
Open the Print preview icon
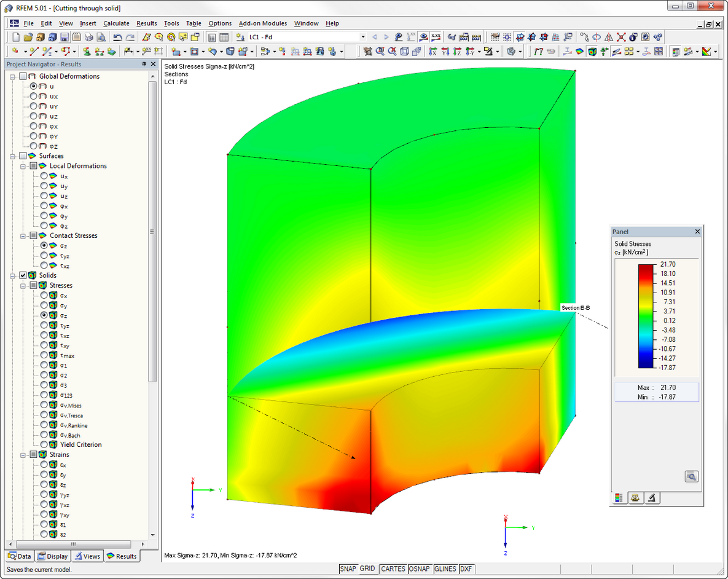coord(101,37)
